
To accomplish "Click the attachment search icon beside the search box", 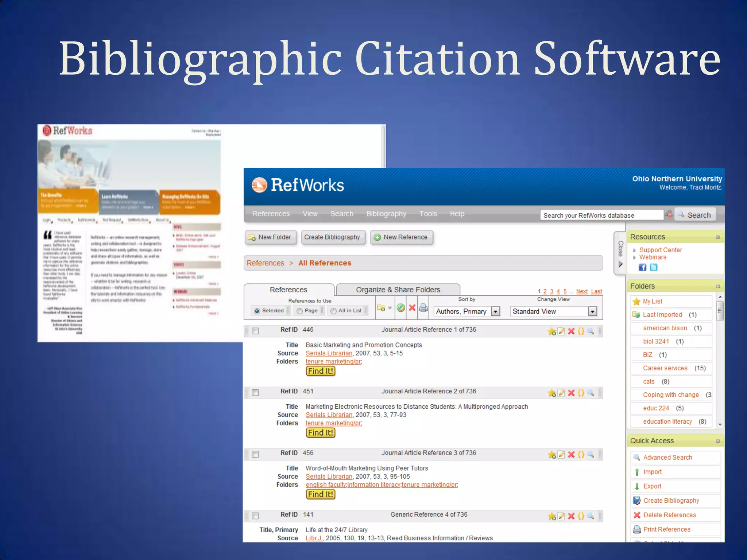I will pyautogui.click(x=669, y=214).
